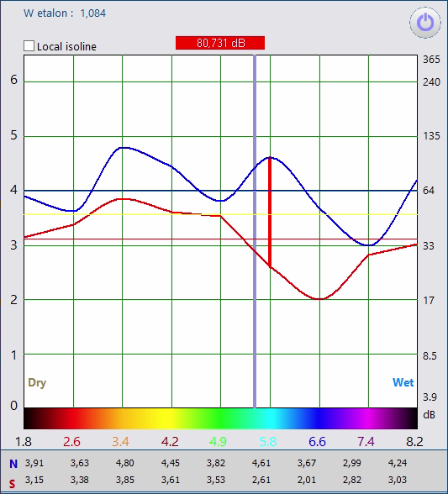The width and height of the screenshot is (448, 494).
Task: Click the N value 4,80
Action: (x=125, y=463)
